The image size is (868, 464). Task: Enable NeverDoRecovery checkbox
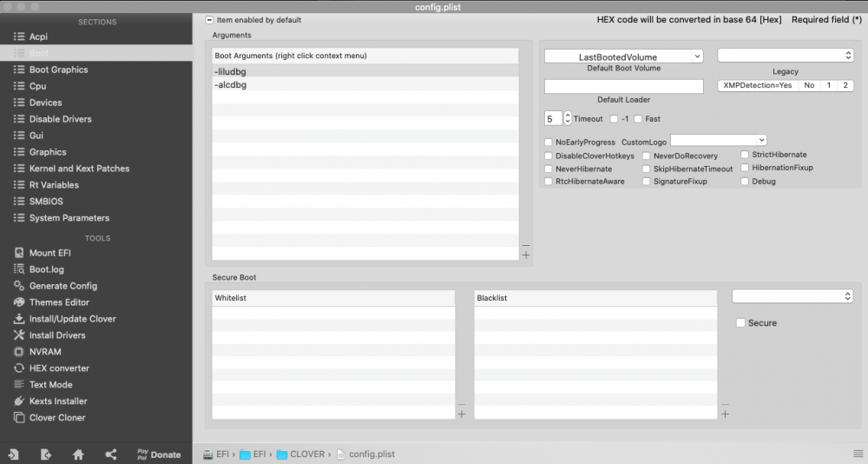coord(646,156)
